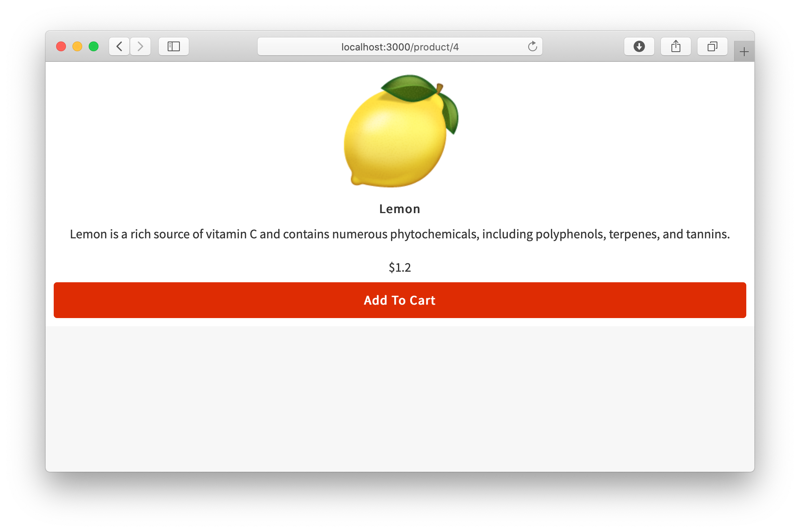Click the $1.2 price text
Screen dimensions: 800x532
coord(400,267)
